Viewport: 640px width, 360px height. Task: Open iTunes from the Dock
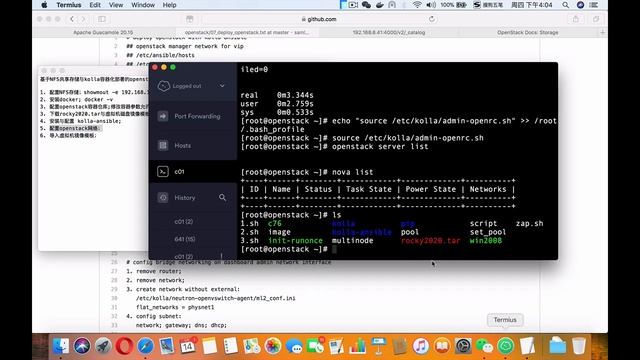click(x=421, y=346)
